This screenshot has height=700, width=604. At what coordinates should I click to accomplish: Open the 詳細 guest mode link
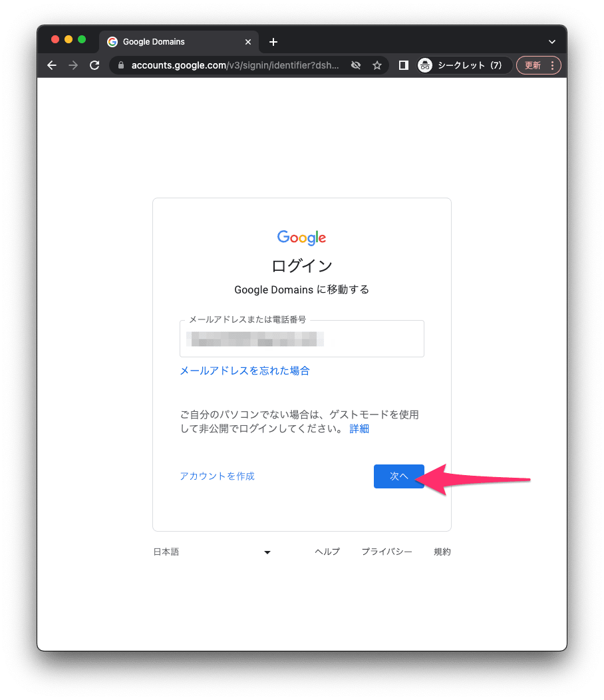point(359,429)
